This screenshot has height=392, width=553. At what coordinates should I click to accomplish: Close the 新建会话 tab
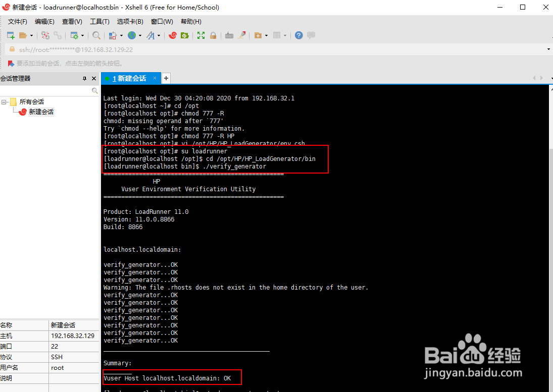[x=155, y=78]
